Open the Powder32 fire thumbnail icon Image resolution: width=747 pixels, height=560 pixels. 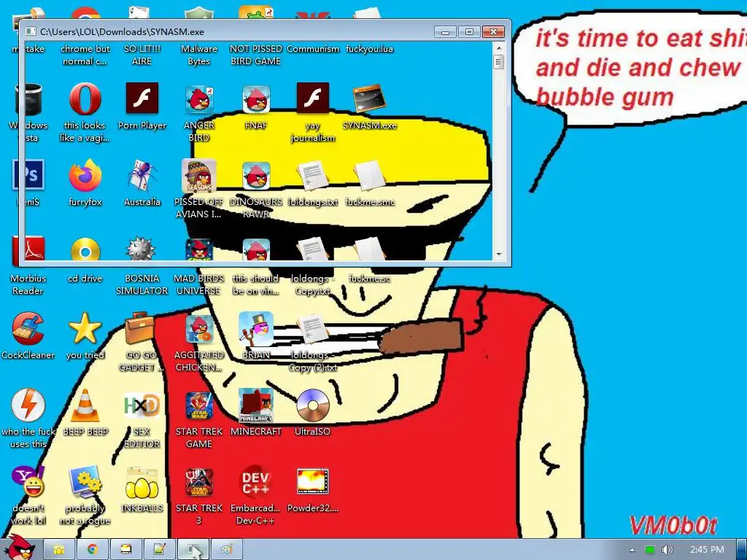click(312, 481)
